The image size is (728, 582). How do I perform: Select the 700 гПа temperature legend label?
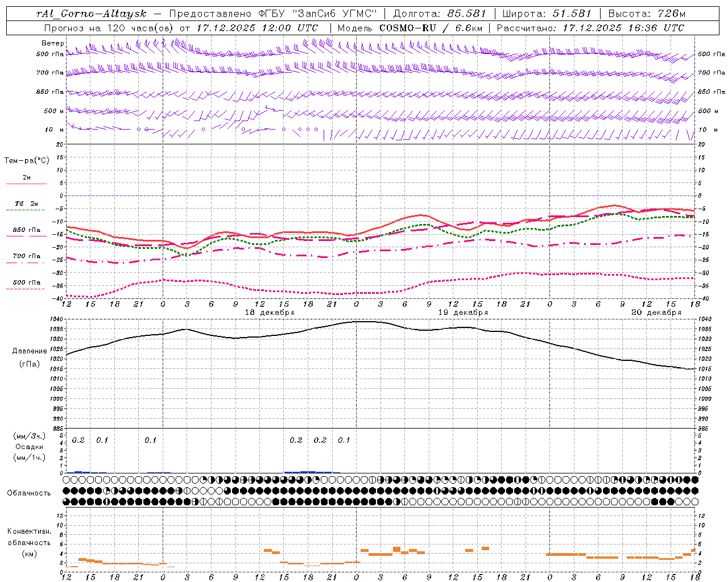(26, 256)
